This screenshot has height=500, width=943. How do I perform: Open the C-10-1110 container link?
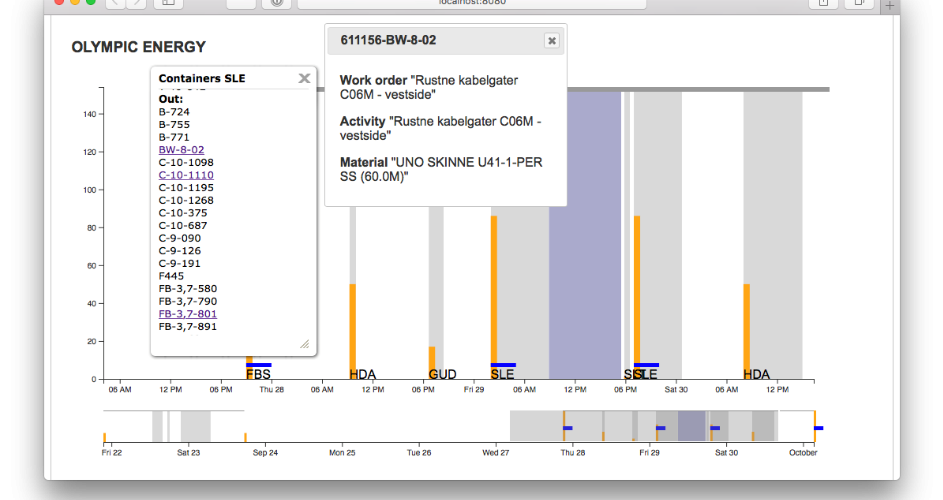coord(186,175)
